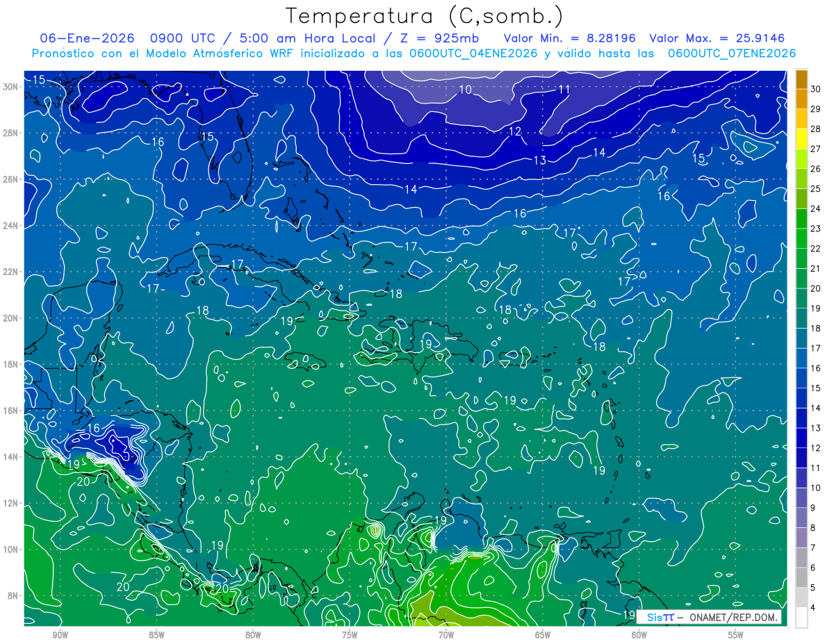Screen dimensions: 834x644
Task: Click the color scale value '23'
Action: point(816,229)
